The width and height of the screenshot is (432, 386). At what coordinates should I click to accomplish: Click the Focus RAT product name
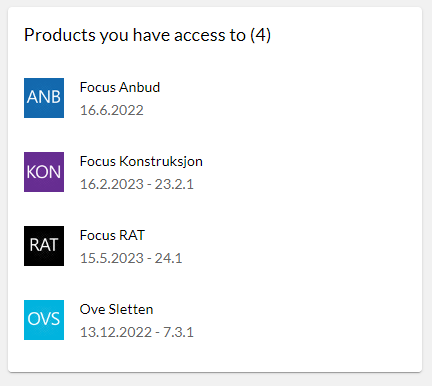point(112,235)
